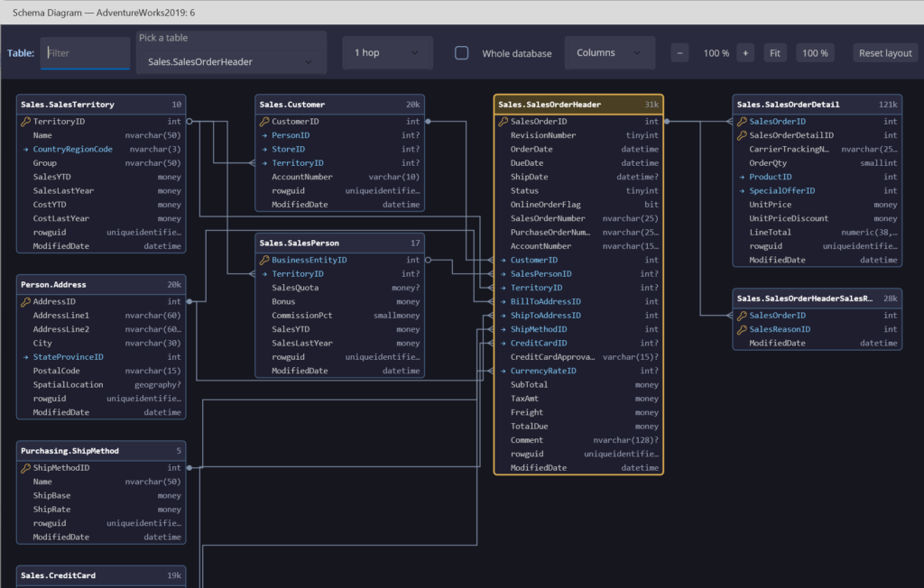Select the Sales.CreditCard table header
Image resolution: width=924 pixels, height=588 pixels.
pyautogui.click(x=101, y=575)
